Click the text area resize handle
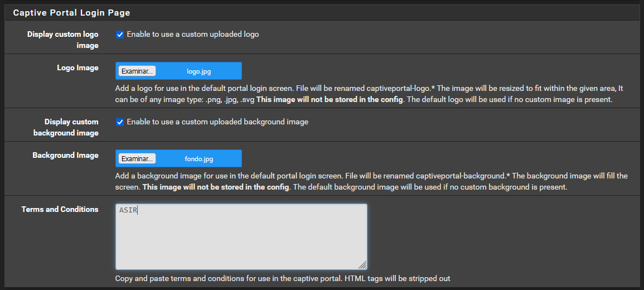The image size is (644, 290). 362,265
